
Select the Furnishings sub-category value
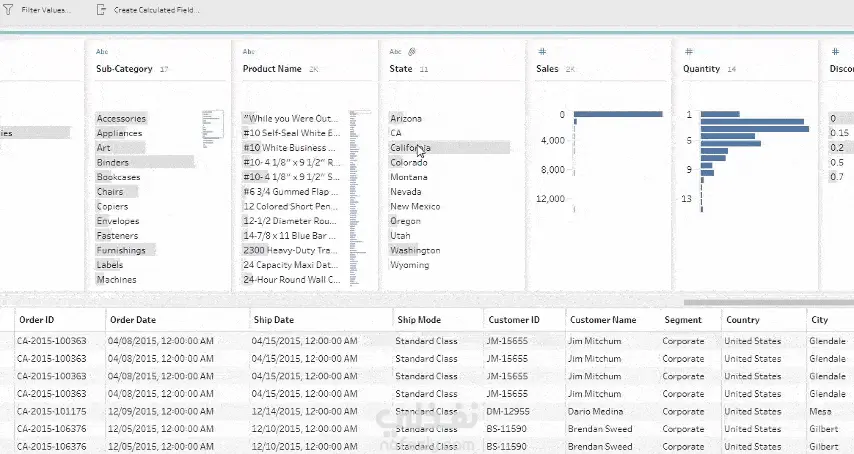click(x=121, y=250)
